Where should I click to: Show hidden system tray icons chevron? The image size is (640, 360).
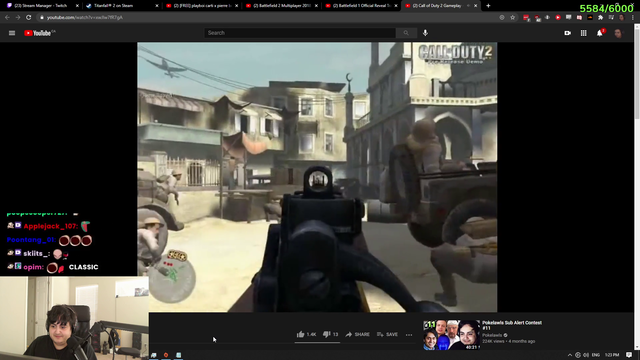coord(570,355)
